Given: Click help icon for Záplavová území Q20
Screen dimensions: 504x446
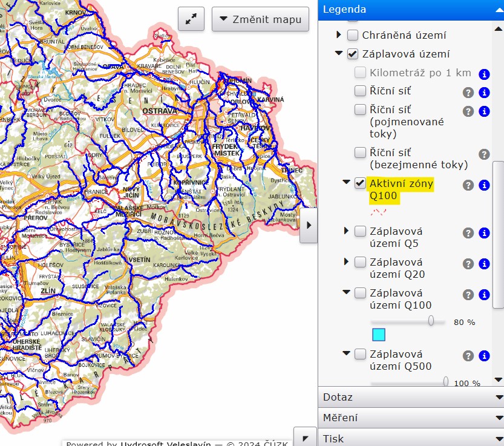Looking at the screenshot, I should click(x=468, y=264).
